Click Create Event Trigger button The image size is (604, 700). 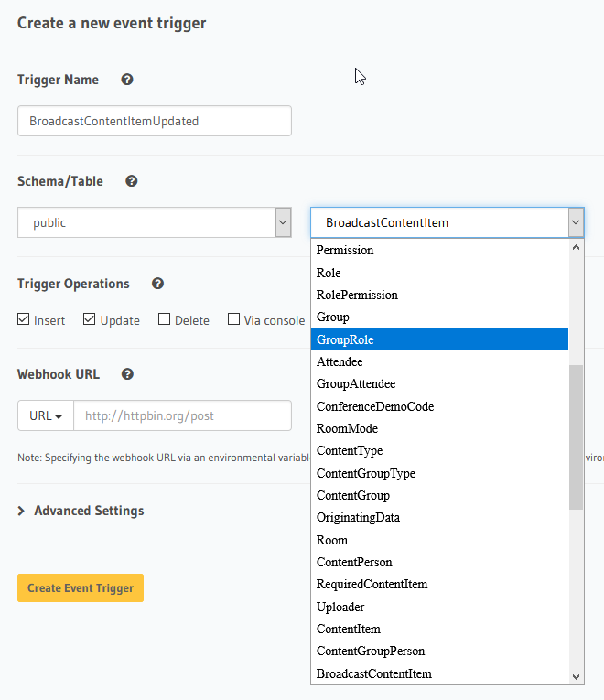click(x=81, y=588)
